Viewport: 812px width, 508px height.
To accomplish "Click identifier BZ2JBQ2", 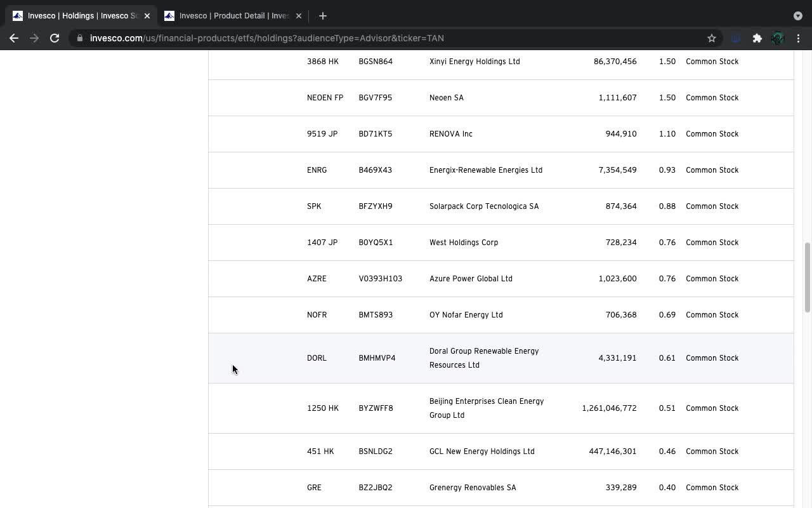I will [376, 488].
